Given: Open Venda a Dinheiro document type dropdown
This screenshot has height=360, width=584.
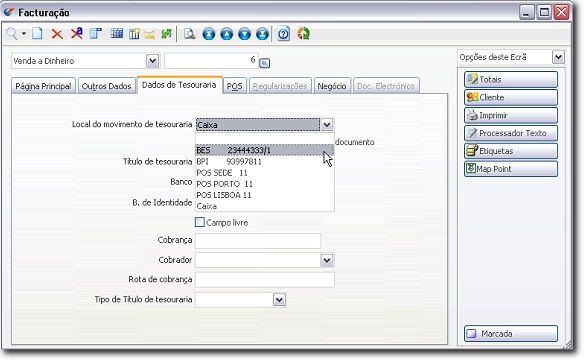Looking at the screenshot, I should click(x=152, y=61).
